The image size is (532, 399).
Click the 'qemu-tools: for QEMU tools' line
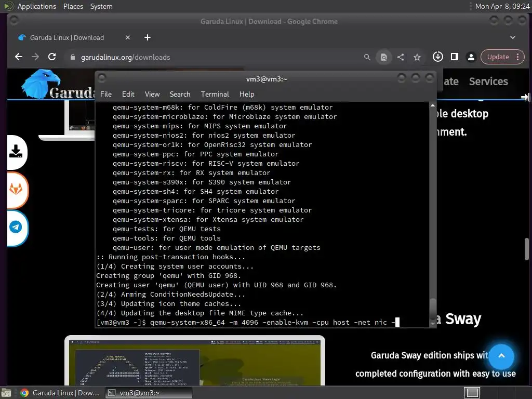coord(167,238)
